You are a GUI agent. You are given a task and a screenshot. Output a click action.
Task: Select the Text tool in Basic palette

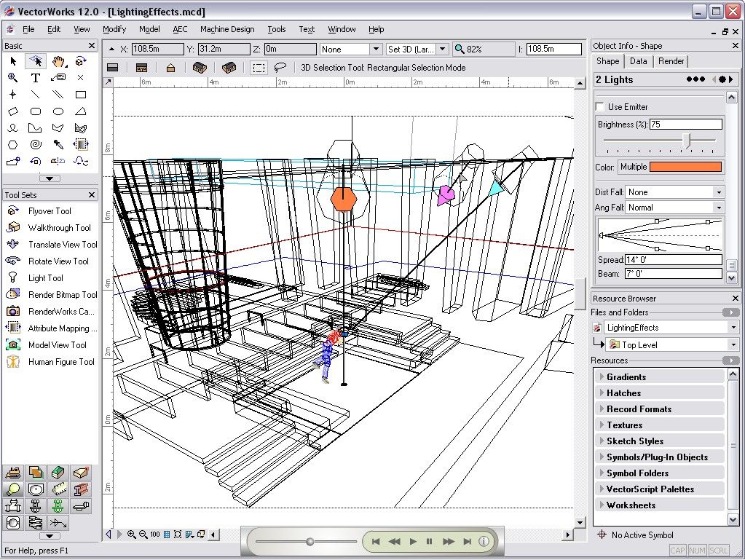pos(35,78)
